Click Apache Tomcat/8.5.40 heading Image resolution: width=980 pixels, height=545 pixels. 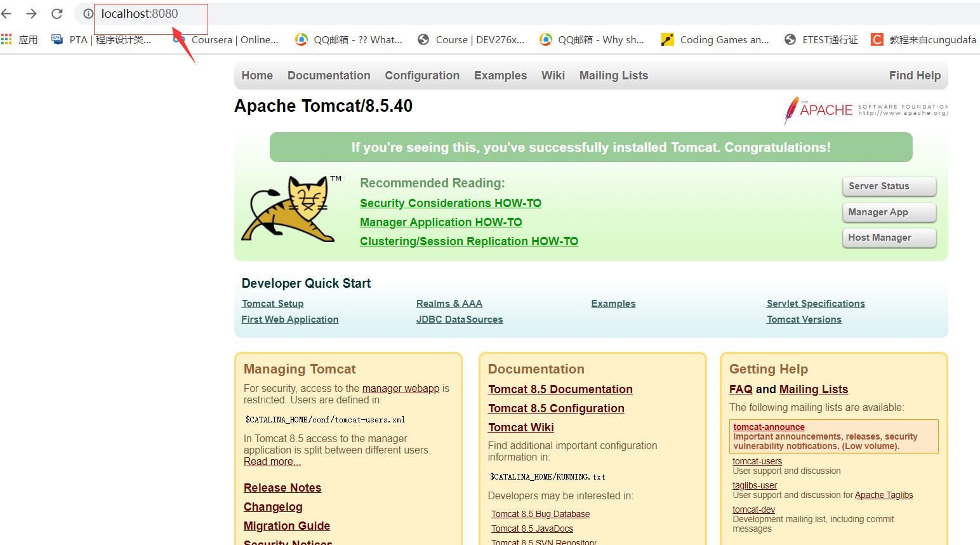pyautogui.click(x=324, y=105)
